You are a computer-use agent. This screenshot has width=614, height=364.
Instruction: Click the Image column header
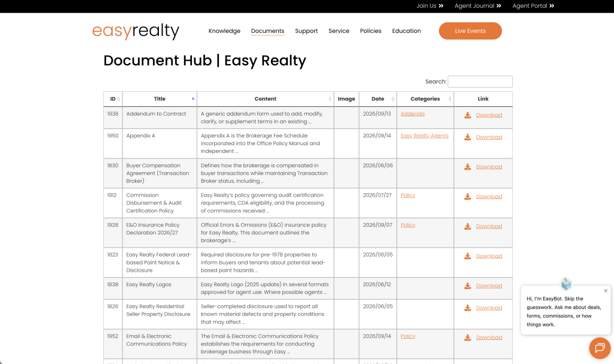coord(347,99)
